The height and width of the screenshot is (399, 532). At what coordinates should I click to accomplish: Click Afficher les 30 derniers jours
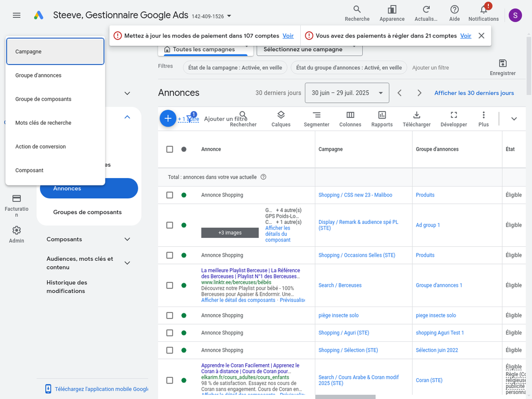coord(474,93)
